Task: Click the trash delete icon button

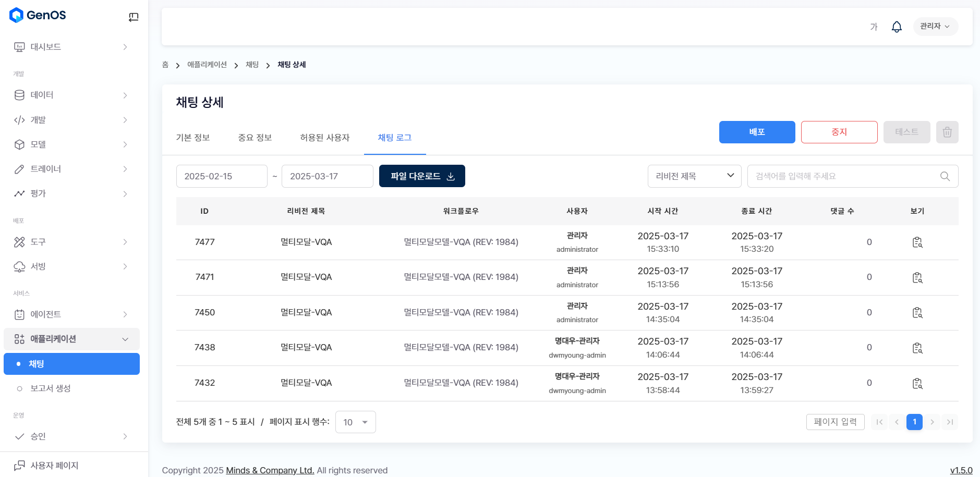Action: point(947,132)
